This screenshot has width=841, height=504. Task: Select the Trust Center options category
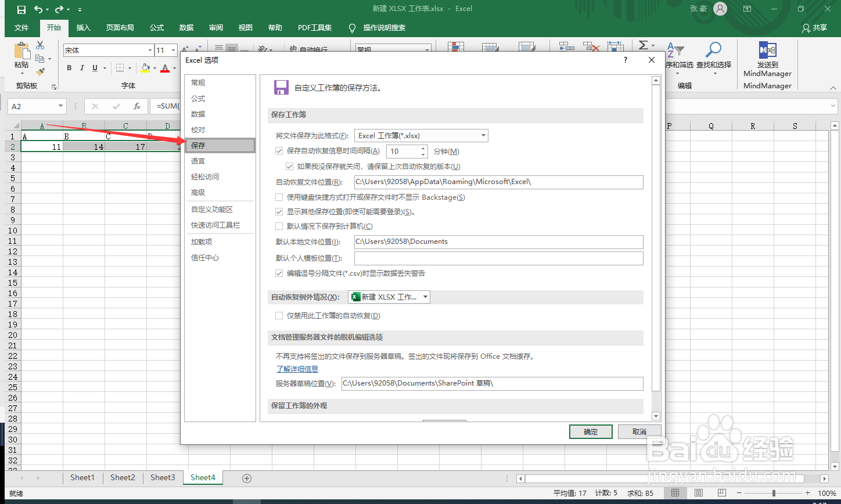pyautogui.click(x=220, y=257)
